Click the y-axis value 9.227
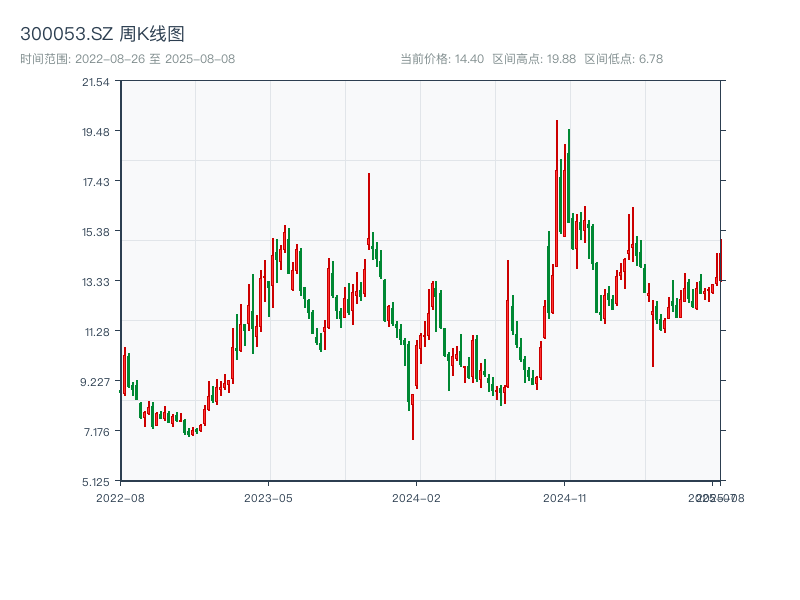This screenshot has height=600, width=800. 95,382
